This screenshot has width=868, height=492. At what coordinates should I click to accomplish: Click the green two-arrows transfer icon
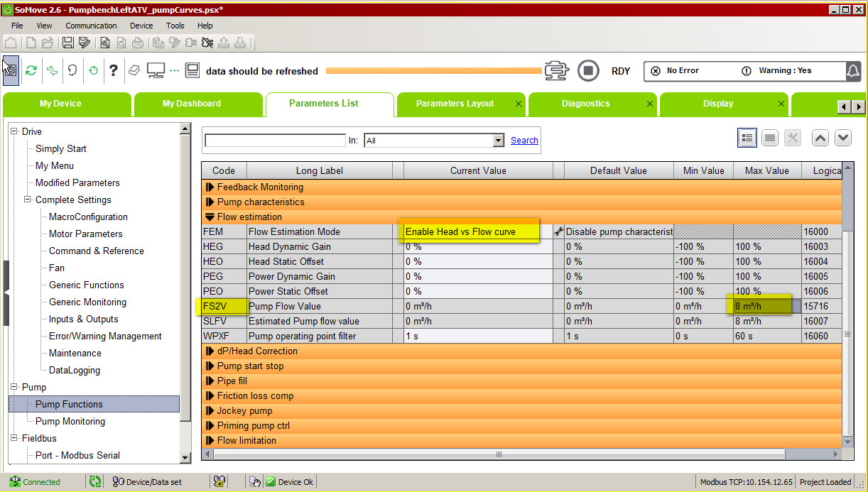[x=52, y=70]
